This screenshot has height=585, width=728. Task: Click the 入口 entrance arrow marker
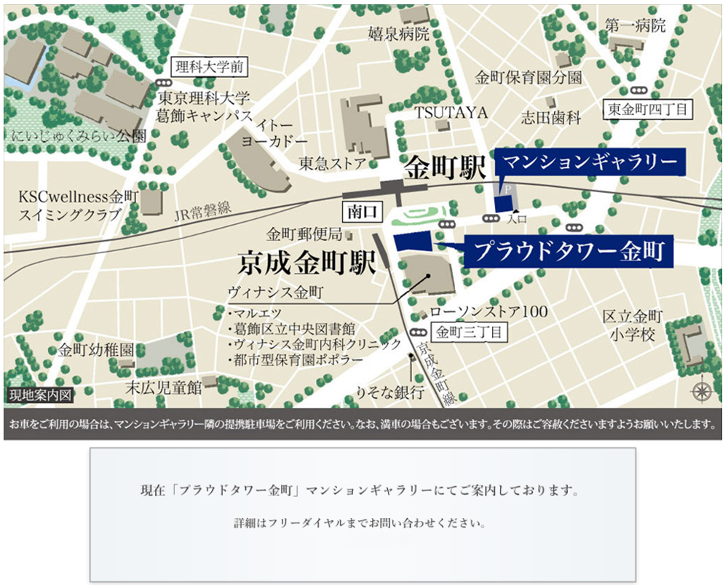tap(516, 212)
